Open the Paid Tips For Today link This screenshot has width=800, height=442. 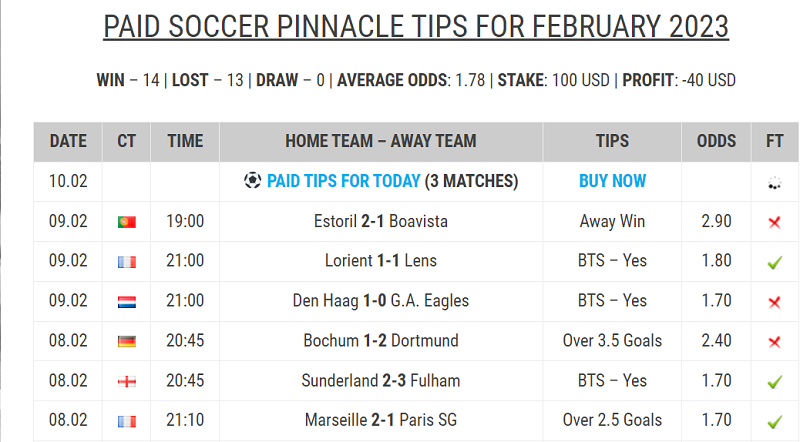pos(343,181)
